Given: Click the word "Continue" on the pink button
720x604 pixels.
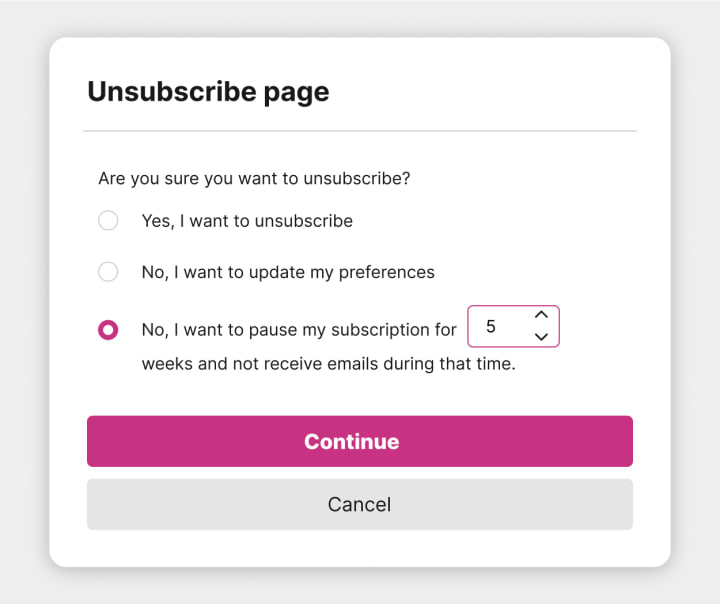Looking at the screenshot, I should pos(352,441).
